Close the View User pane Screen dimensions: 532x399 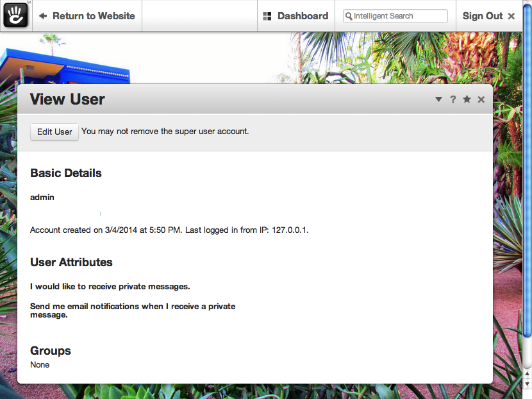click(x=481, y=99)
